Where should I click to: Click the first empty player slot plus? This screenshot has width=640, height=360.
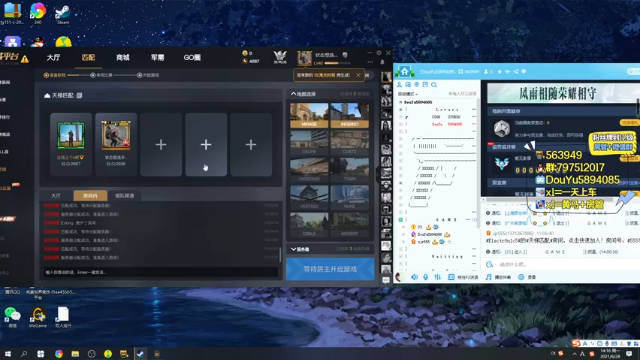[161, 144]
